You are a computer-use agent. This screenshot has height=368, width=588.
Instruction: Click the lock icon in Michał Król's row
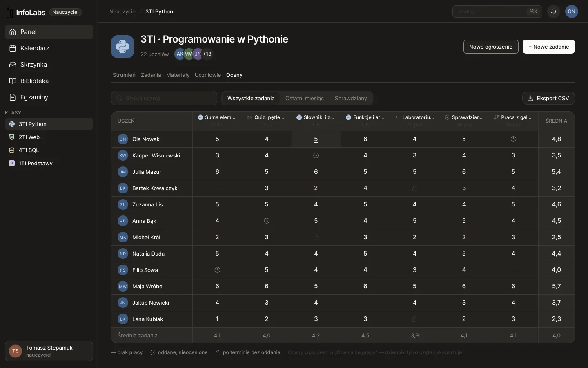316,237
